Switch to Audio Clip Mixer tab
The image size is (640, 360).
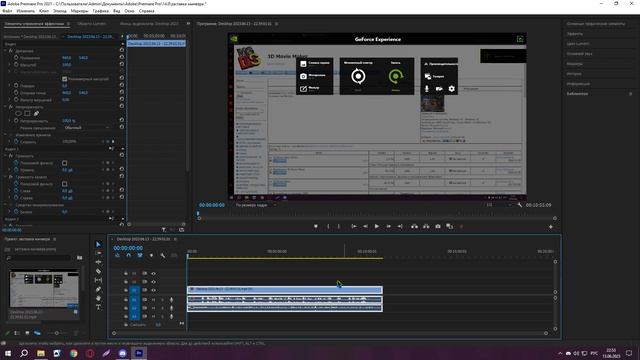(149, 24)
